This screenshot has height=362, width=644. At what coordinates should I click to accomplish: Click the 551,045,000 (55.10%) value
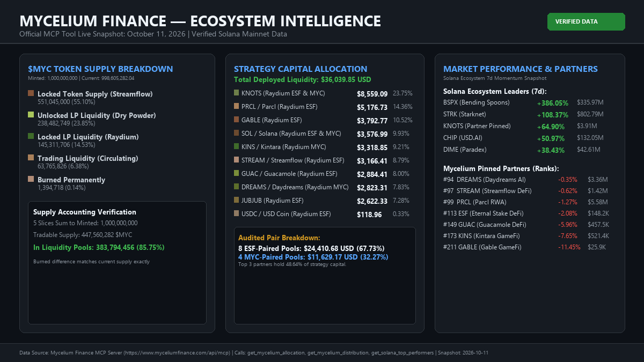[x=67, y=101]
